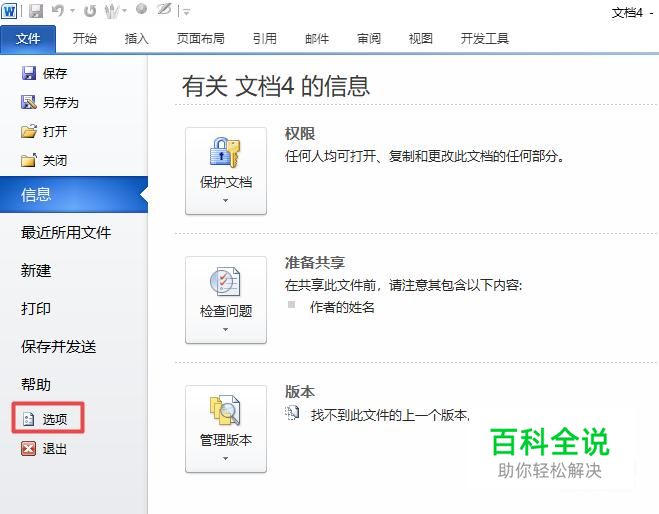The height and width of the screenshot is (514, 659).
Task: Switch to the 视图 (View) tab
Action: tap(421, 39)
